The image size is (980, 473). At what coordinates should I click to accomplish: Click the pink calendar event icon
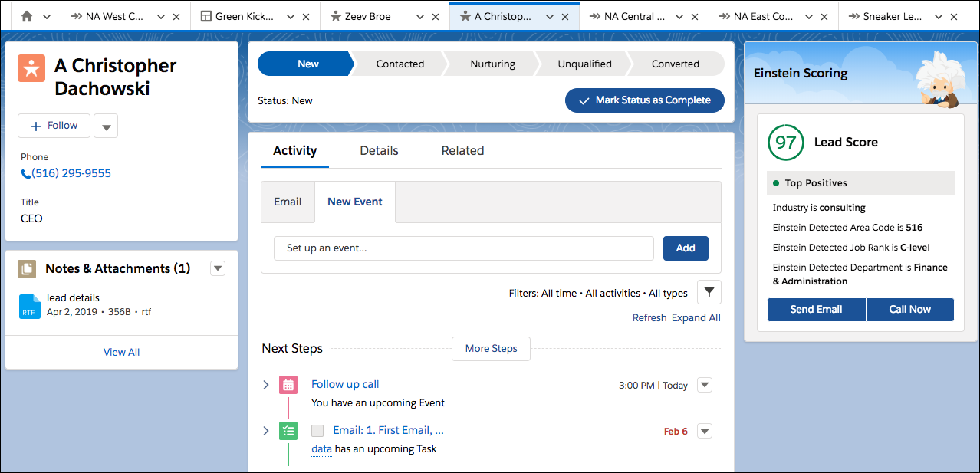288,385
